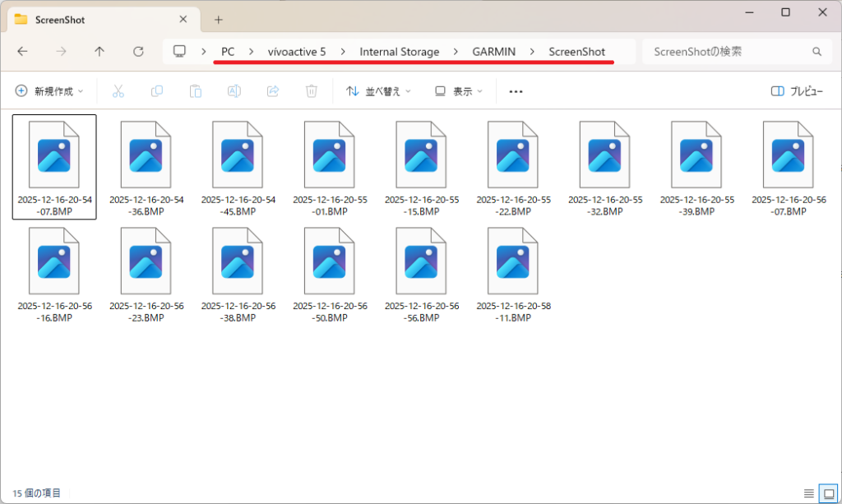Switch to large icons view button
Screen dimensions: 842x504
pos(828,493)
